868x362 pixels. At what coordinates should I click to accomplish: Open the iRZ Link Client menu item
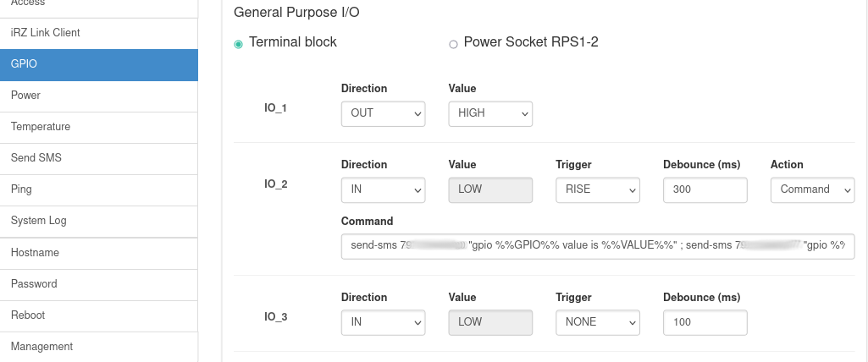[46, 33]
